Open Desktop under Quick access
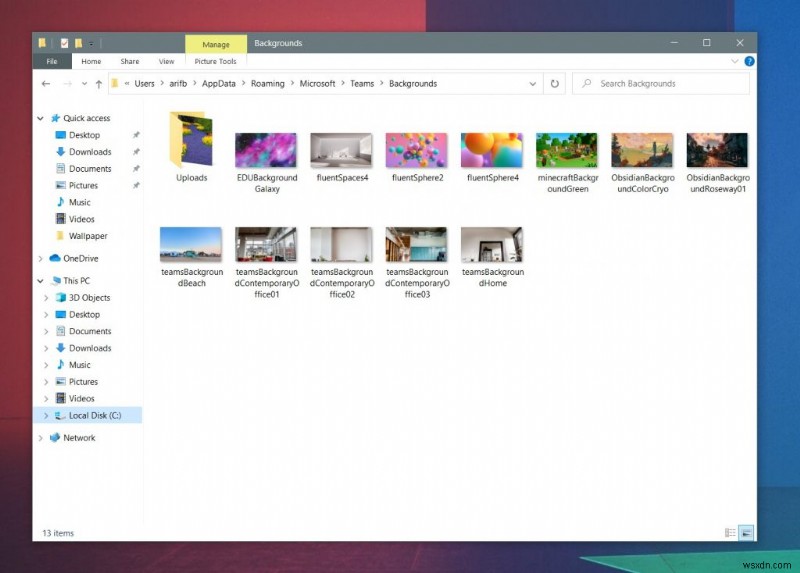This screenshot has width=800, height=573. point(84,135)
